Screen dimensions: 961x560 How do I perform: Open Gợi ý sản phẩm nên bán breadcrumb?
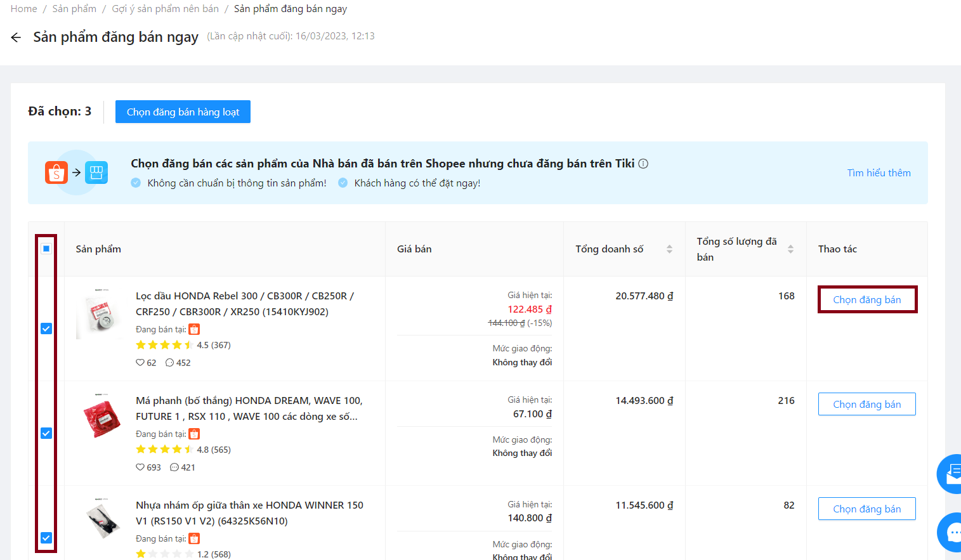165,9
